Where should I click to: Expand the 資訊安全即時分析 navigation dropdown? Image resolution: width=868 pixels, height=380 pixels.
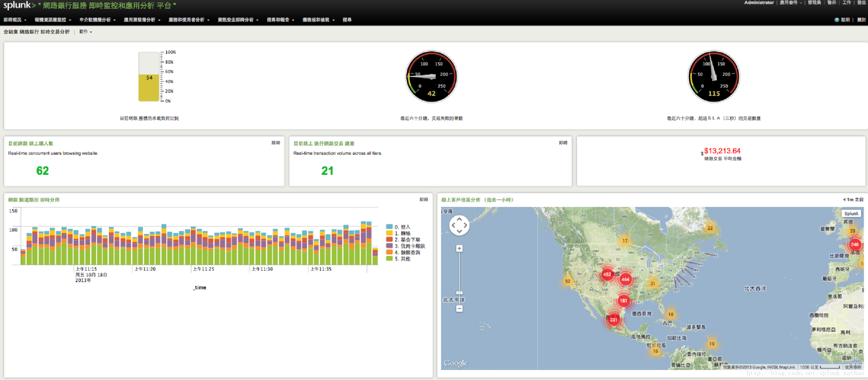238,20
